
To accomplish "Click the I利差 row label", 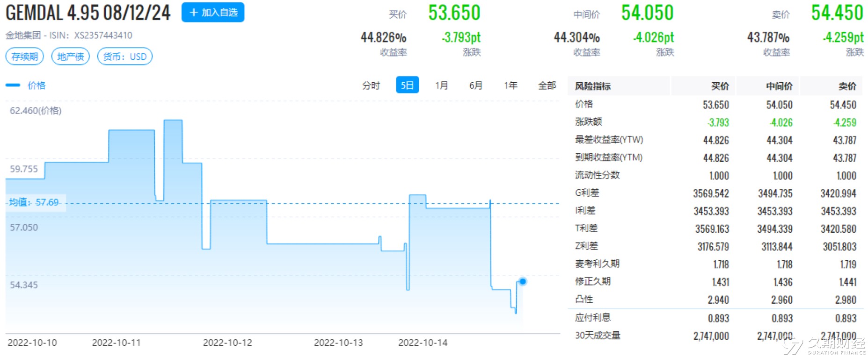I will [x=585, y=211].
